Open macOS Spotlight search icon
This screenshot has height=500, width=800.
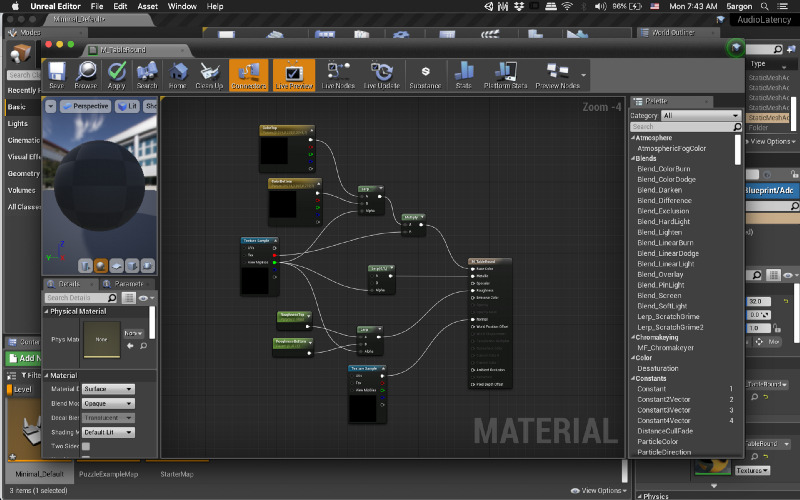click(764, 6)
